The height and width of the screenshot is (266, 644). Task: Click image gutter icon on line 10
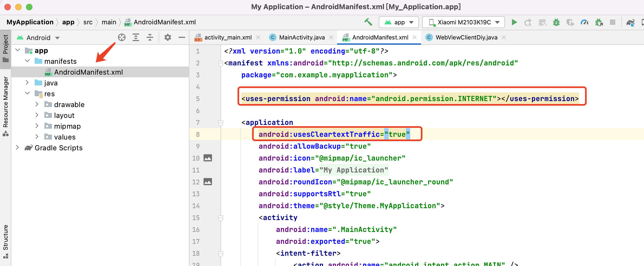[x=208, y=158]
